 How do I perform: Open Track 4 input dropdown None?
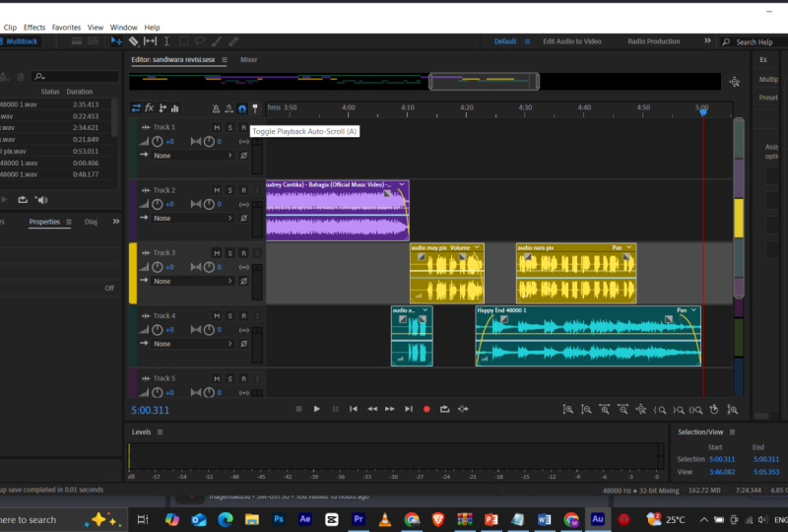click(x=193, y=344)
